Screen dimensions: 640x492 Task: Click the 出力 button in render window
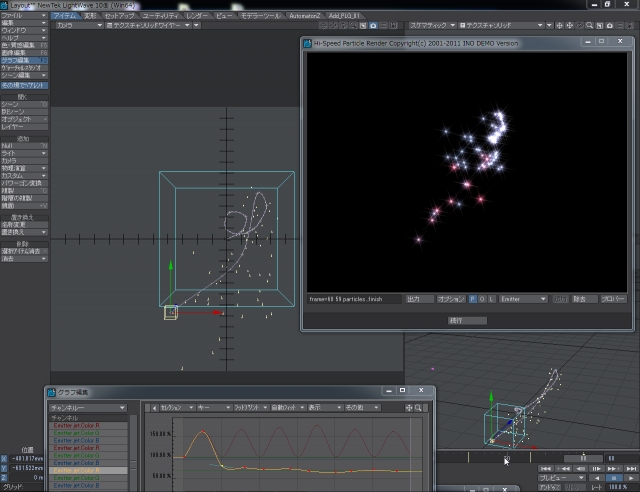tap(419, 299)
